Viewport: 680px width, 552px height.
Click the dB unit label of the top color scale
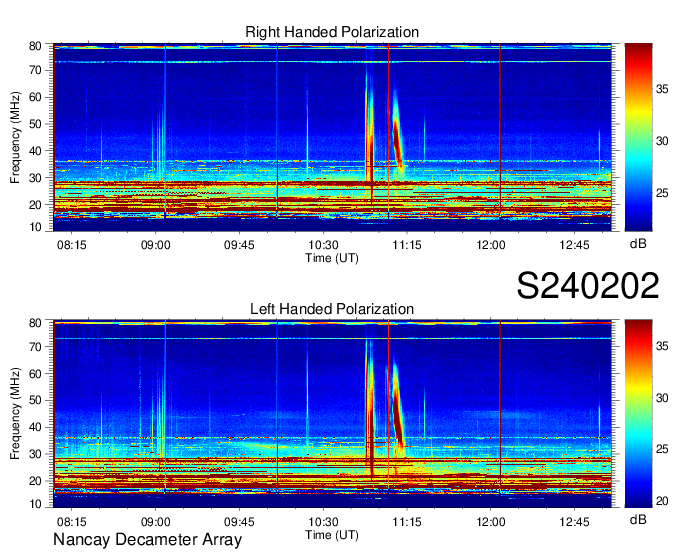638,244
